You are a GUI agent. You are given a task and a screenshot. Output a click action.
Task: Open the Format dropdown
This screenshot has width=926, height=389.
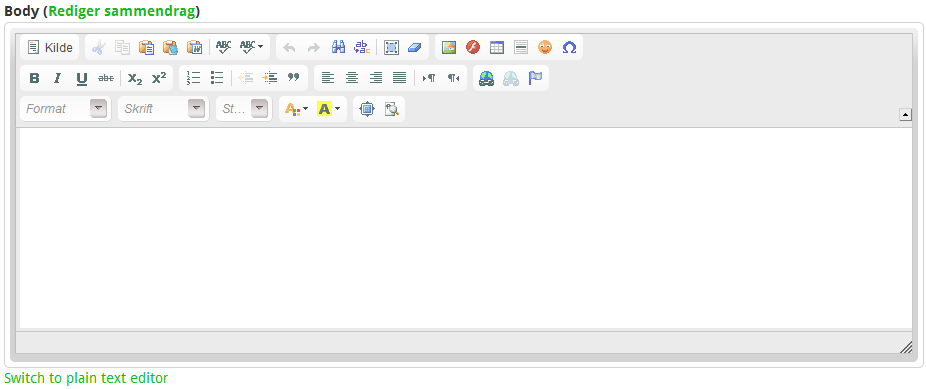tap(66, 109)
